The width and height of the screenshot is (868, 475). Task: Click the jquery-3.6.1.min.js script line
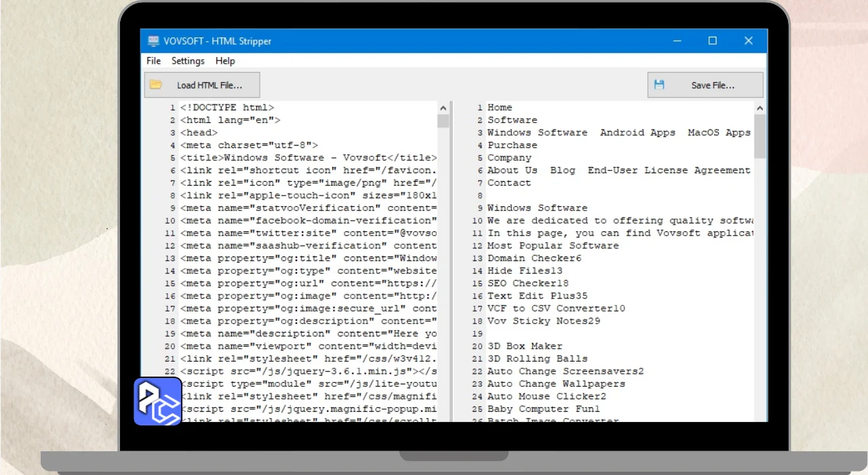[x=309, y=371]
